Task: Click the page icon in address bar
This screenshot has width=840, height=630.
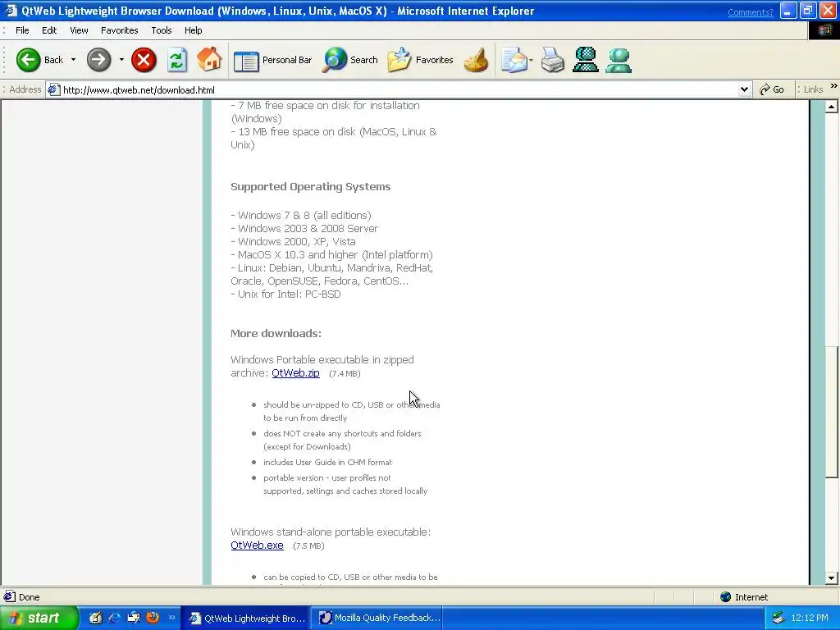Action: click(x=53, y=89)
